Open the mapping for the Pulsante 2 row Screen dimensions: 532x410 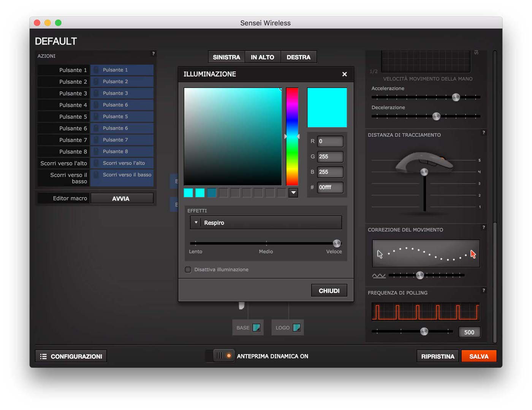pyautogui.click(x=122, y=81)
